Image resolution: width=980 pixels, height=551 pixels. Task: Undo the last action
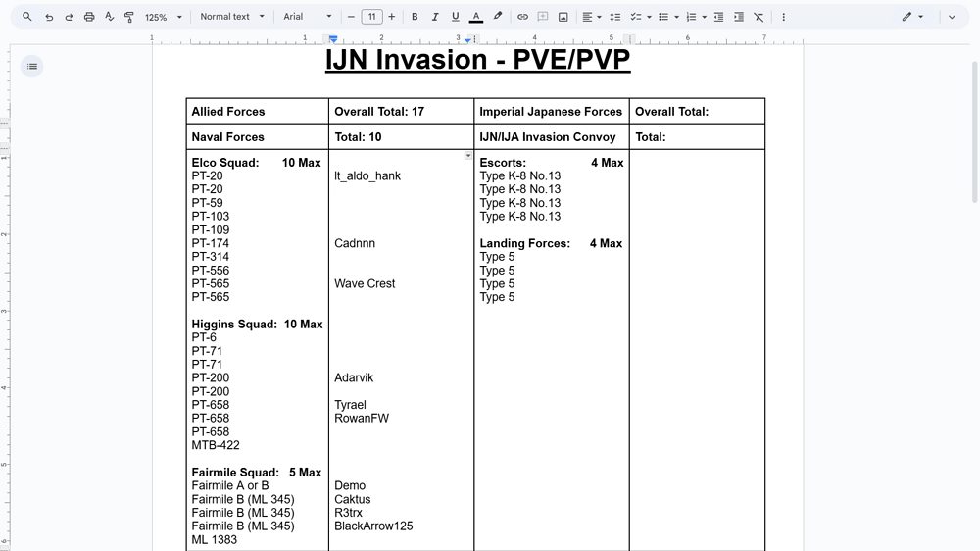pyautogui.click(x=49, y=17)
